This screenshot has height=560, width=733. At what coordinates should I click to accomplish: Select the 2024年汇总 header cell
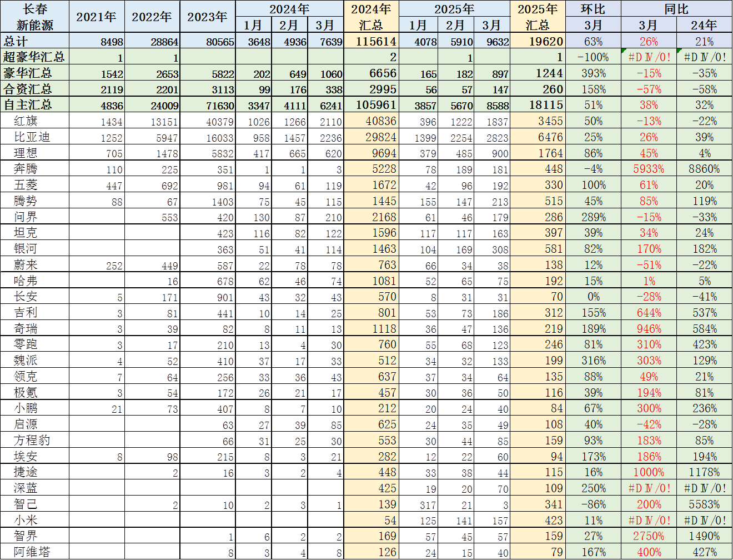tap(371, 17)
